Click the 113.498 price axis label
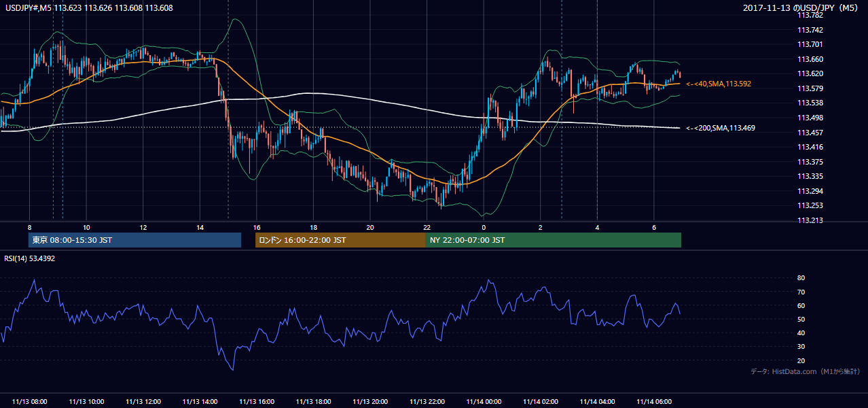 coord(810,118)
